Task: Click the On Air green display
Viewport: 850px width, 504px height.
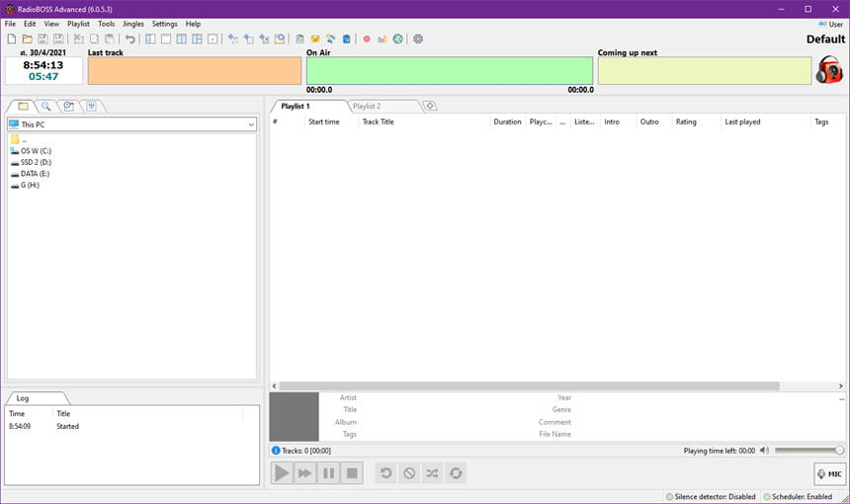Action: click(450, 70)
